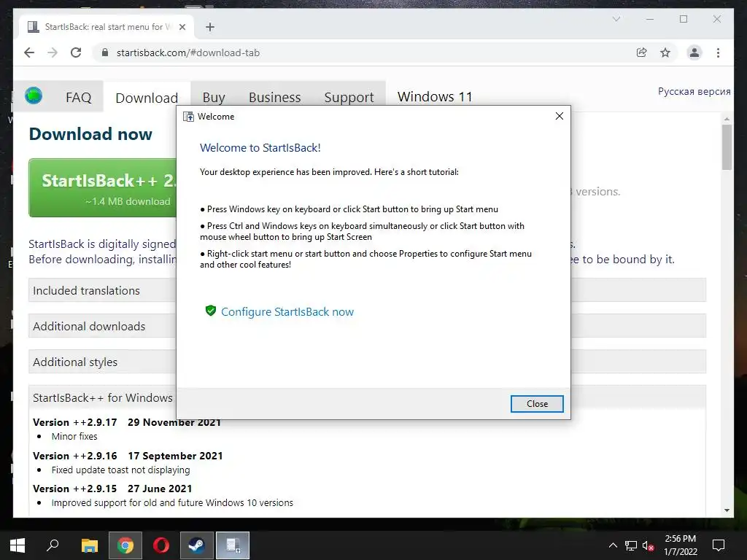Click the green StartIsBack++ download button
The height and width of the screenshot is (560, 747).
pyautogui.click(x=102, y=188)
